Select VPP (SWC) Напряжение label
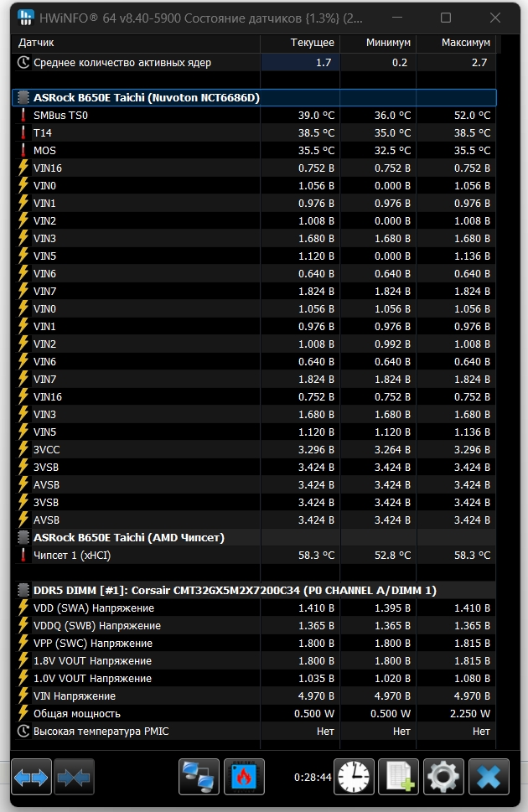The height and width of the screenshot is (812, 528). point(93,644)
